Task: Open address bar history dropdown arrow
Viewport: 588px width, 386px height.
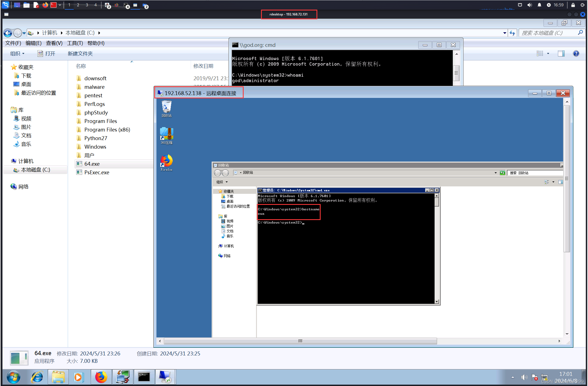Action: (x=505, y=33)
